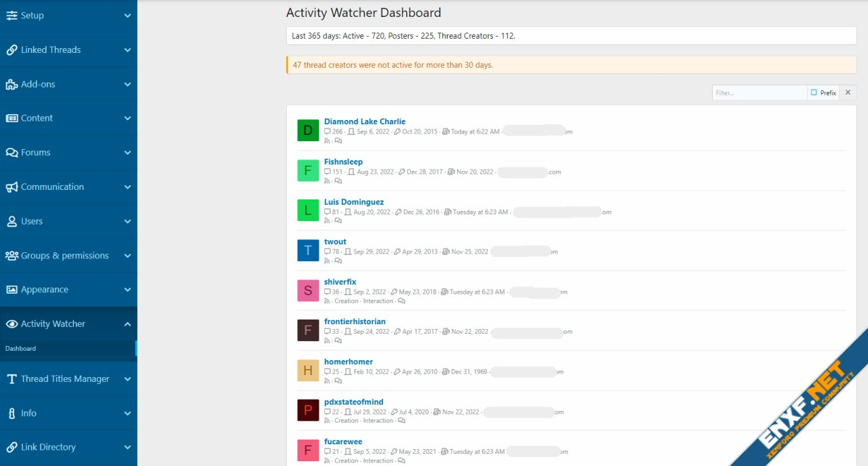Click the tan H avatar for homerhomer
Image resolution: width=868 pixels, height=466 pixels.
click(308, 370)
